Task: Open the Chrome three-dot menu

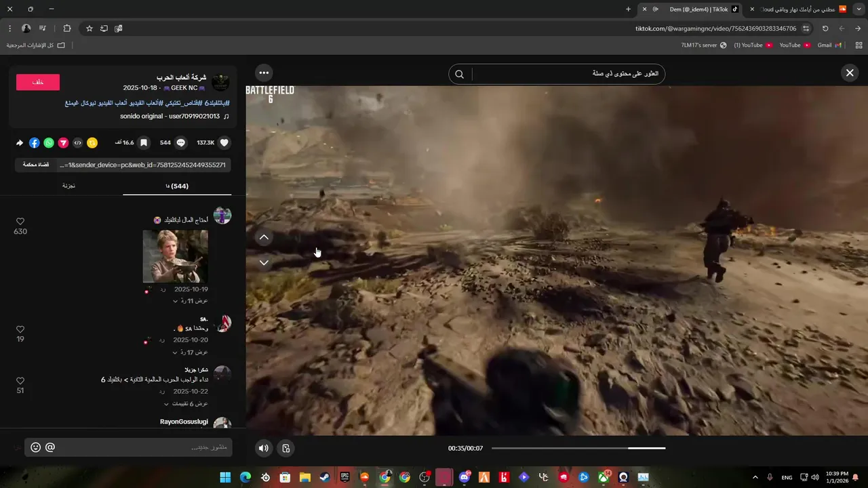Action: 9,28
